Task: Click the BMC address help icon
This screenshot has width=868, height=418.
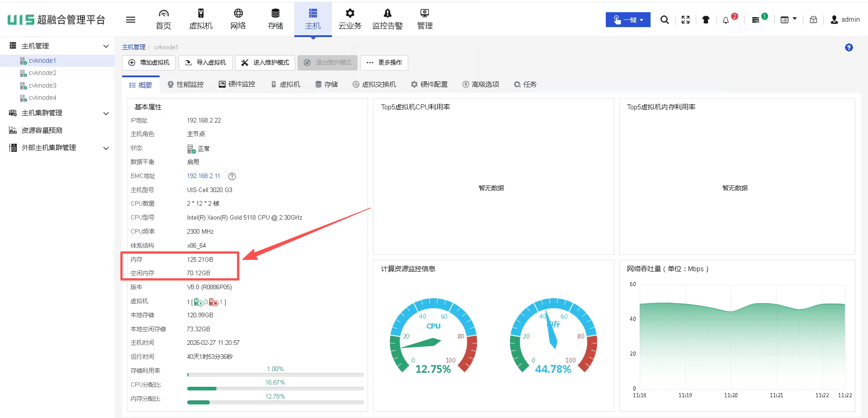Action: (x=232, y=176)
